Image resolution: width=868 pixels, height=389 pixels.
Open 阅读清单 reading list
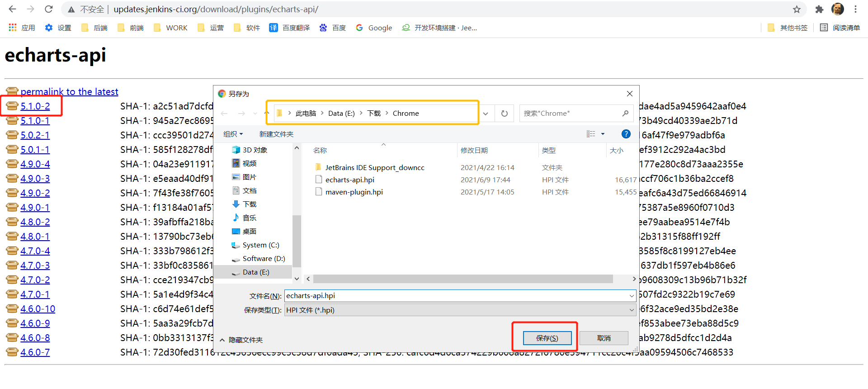[x=840, y=28]
